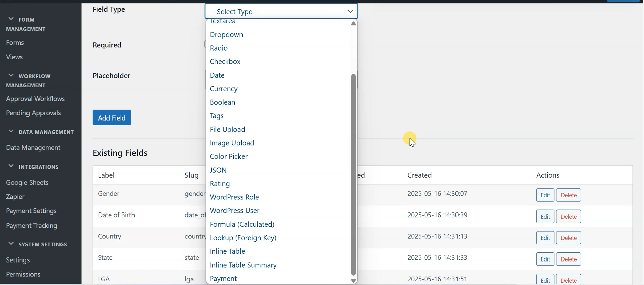644x285 pixels.
Task: Open Settings in the sidebar
Action: [x=18, y=260]
